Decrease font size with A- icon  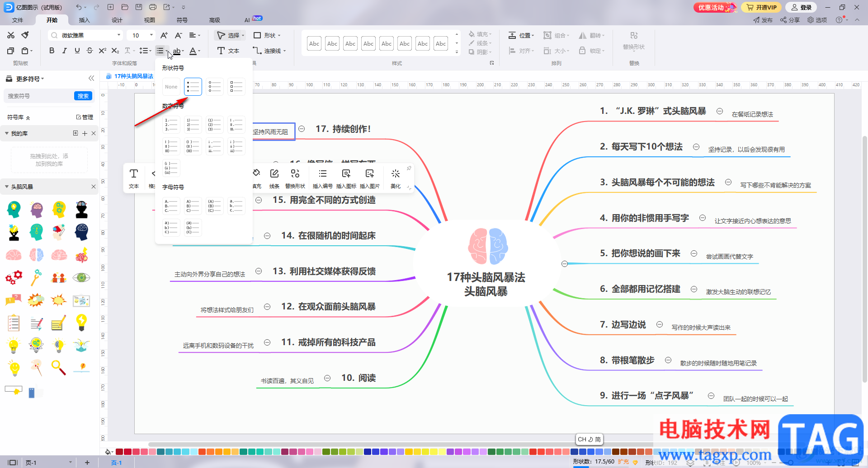(x=178, y=35)
